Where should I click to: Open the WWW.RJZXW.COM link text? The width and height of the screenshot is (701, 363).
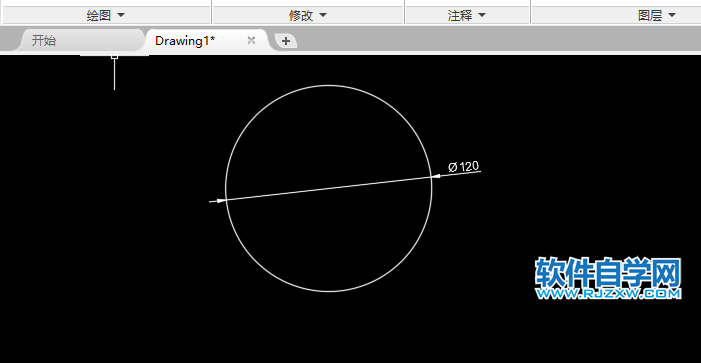608,294
